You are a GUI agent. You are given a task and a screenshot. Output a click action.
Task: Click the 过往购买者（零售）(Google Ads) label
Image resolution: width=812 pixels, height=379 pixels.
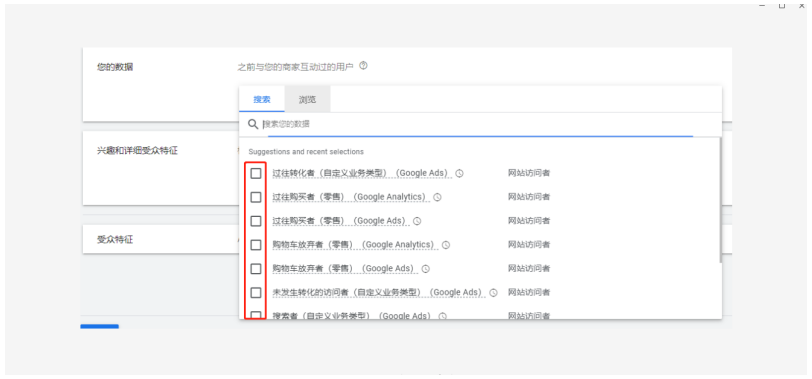pos(339,221)
